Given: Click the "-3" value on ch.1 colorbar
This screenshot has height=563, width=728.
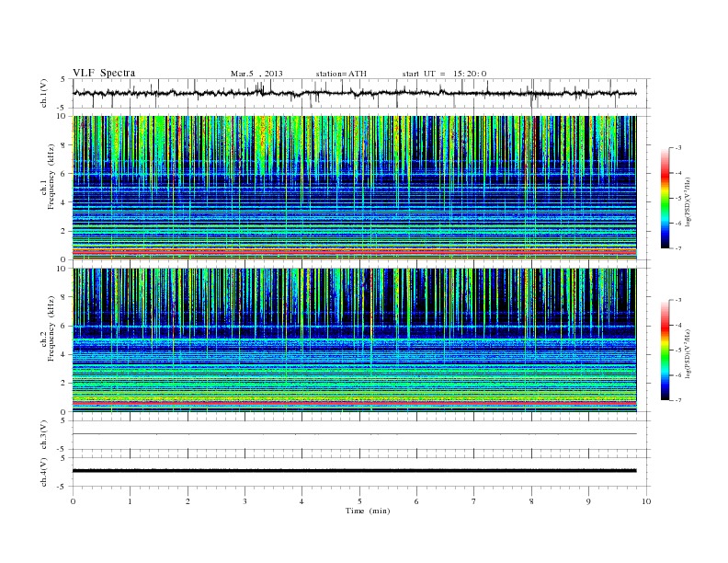Looking at the screenshot, I should pyautogui.click(x=677, y=148).
